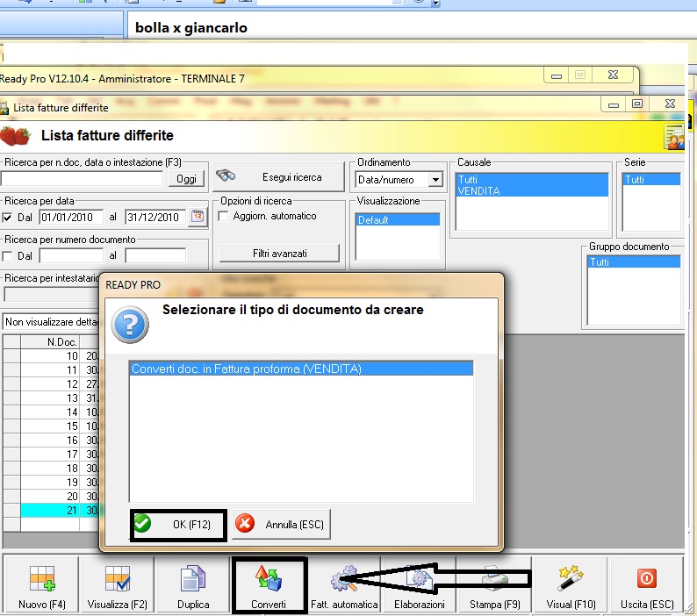
Task: Click the strawberry logo icon
Action: pyautogui.click(x=16, y=135)
